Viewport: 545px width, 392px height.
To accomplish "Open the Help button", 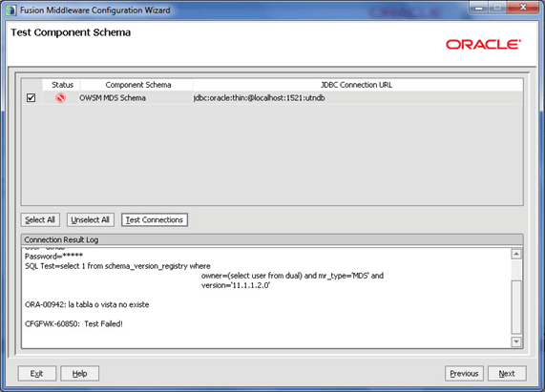I will click(79, 374).
